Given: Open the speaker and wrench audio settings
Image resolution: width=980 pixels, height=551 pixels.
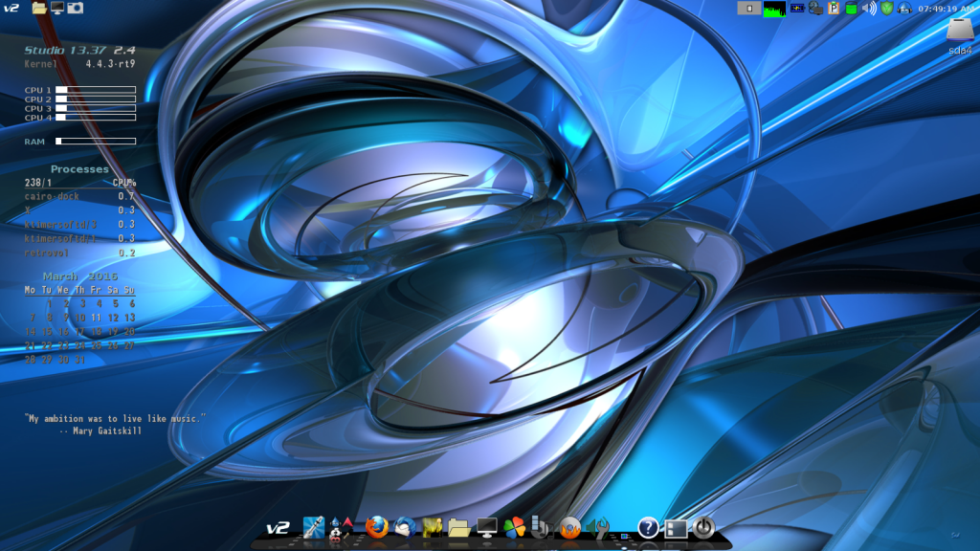Looking at the screenshot, I should click(598, 527).
